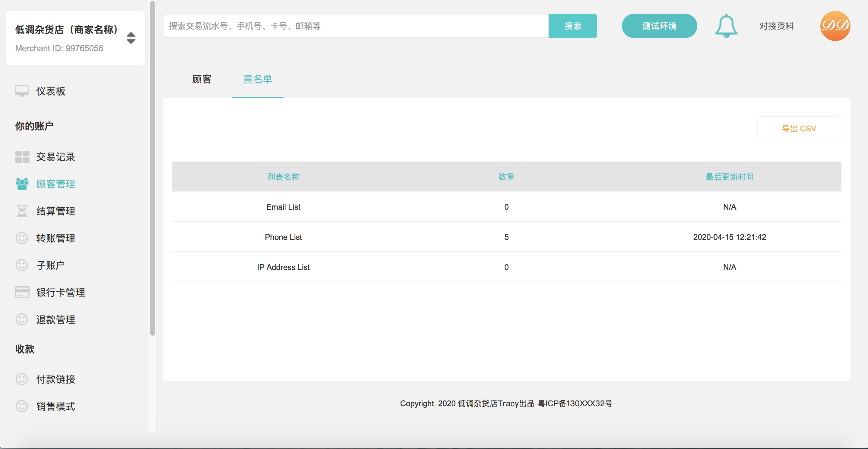This screenshot has width=868, height=449.
Task: Click the 搜索 search button
Action: coord(573,26)
